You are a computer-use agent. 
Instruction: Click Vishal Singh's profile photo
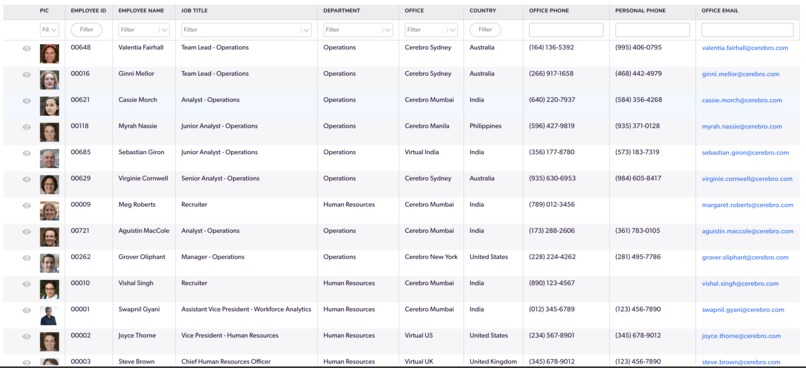49,289
